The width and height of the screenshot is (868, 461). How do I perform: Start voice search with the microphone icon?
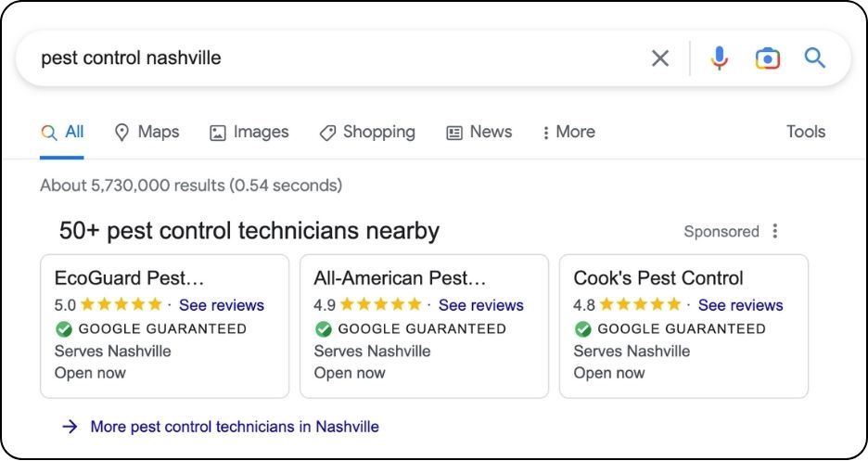[x=719, y=58]
